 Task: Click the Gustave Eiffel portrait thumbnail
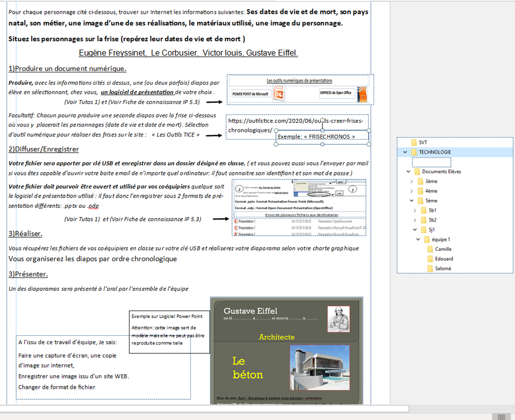[338, 319]
